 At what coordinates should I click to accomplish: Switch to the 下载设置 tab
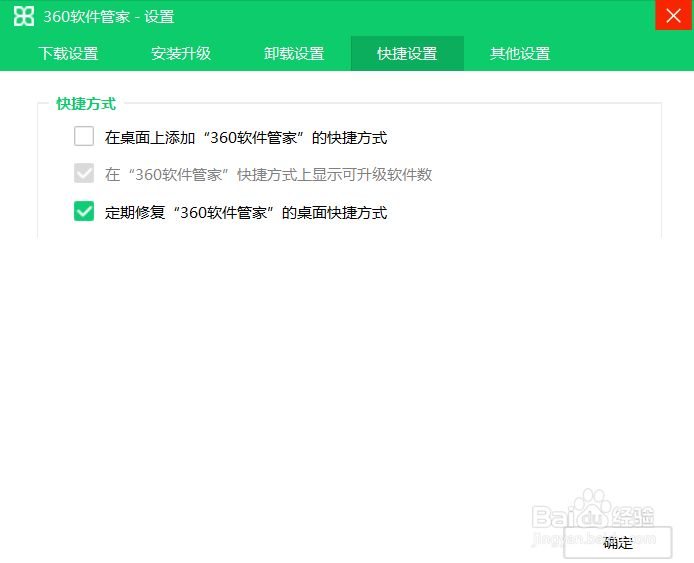(x=68, y=54)
